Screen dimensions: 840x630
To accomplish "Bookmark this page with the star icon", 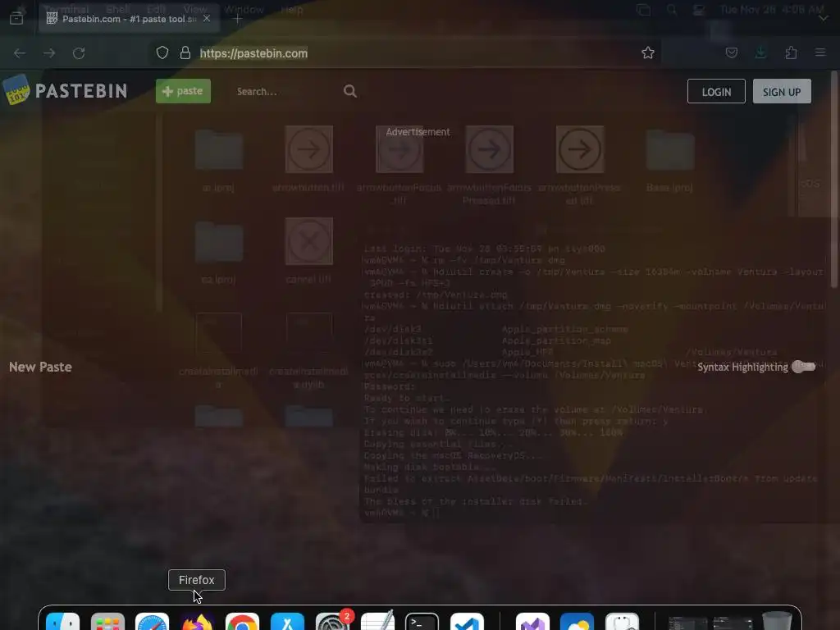I will (x=648, y=52).
